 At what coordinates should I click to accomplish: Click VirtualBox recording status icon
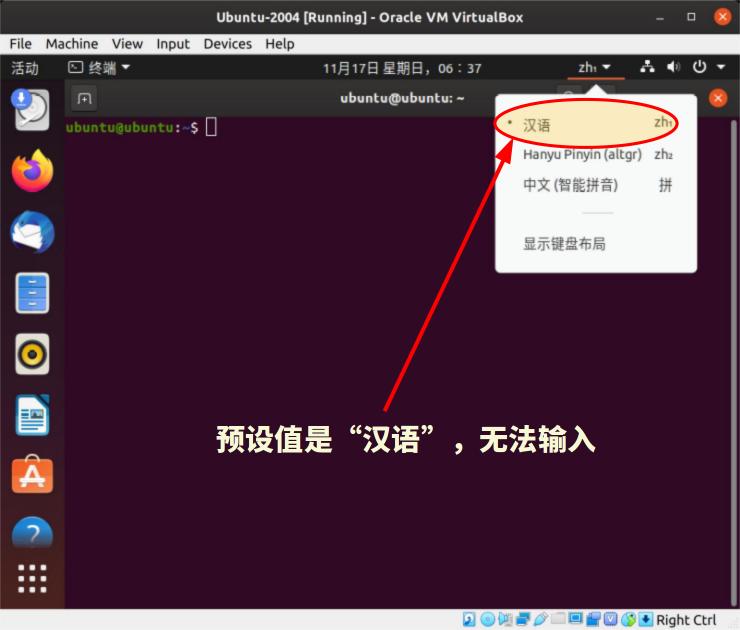coord(593,619)
